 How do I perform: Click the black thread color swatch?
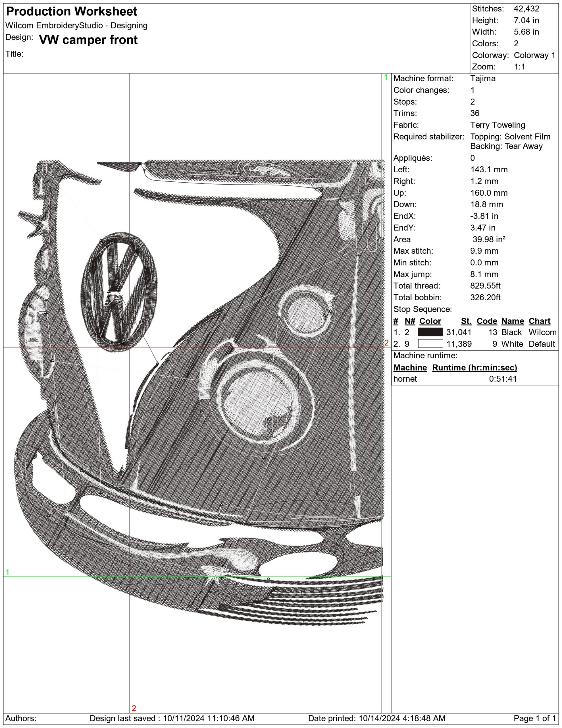point(430,332)
